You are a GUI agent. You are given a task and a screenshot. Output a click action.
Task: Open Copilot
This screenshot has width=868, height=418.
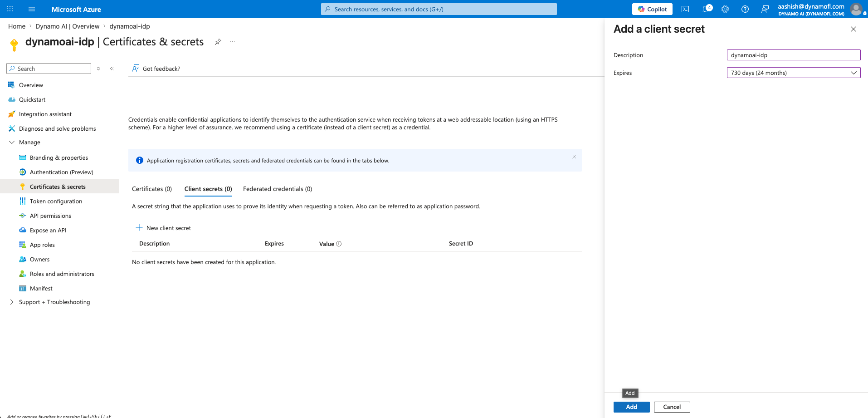coord(653,9)
